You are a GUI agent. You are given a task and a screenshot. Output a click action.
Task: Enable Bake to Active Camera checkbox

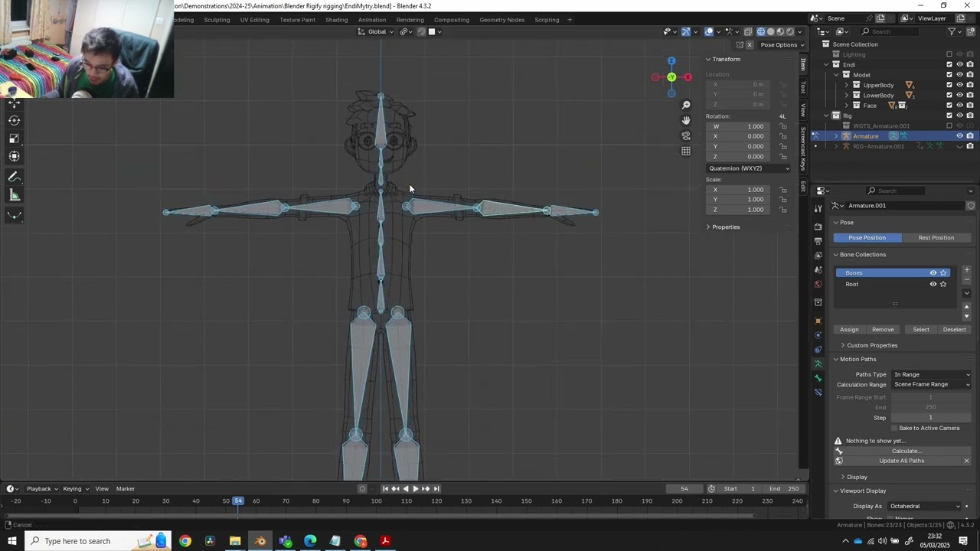point(894,428)
